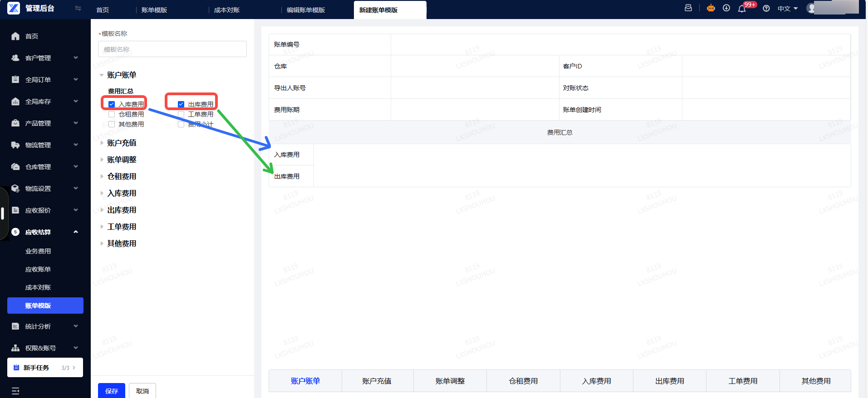Open the help question mark icon

[x=766, y=8]
